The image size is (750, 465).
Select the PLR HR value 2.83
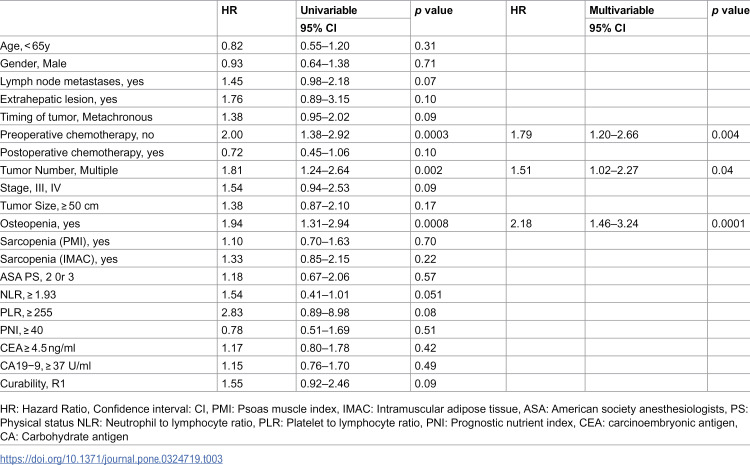click(232, 312)
